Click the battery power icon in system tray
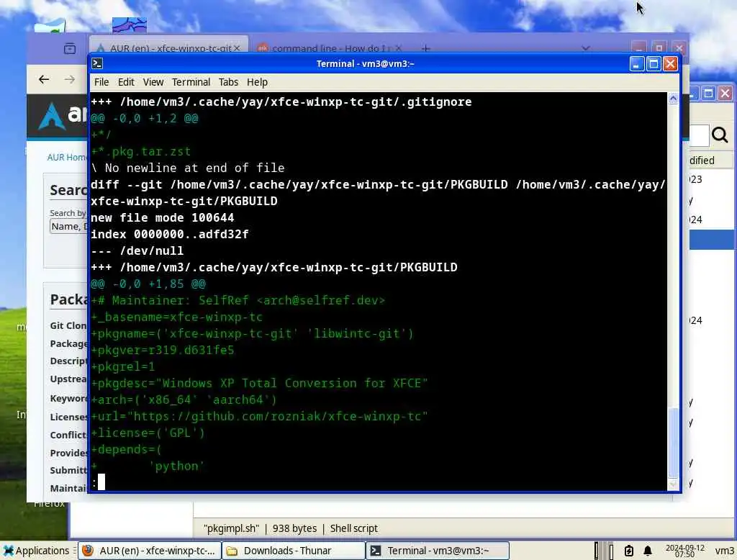The image size is (737, 560). pos(628,551)
